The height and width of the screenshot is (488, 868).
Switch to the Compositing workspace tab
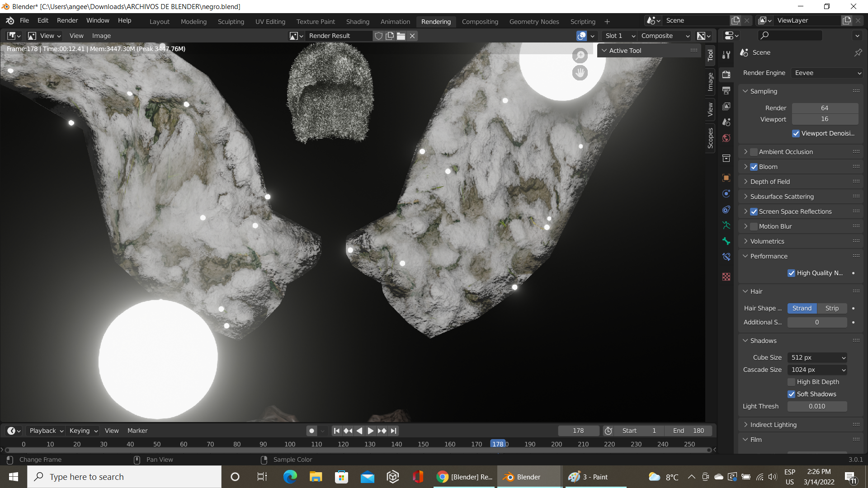(x=480, y=21)
